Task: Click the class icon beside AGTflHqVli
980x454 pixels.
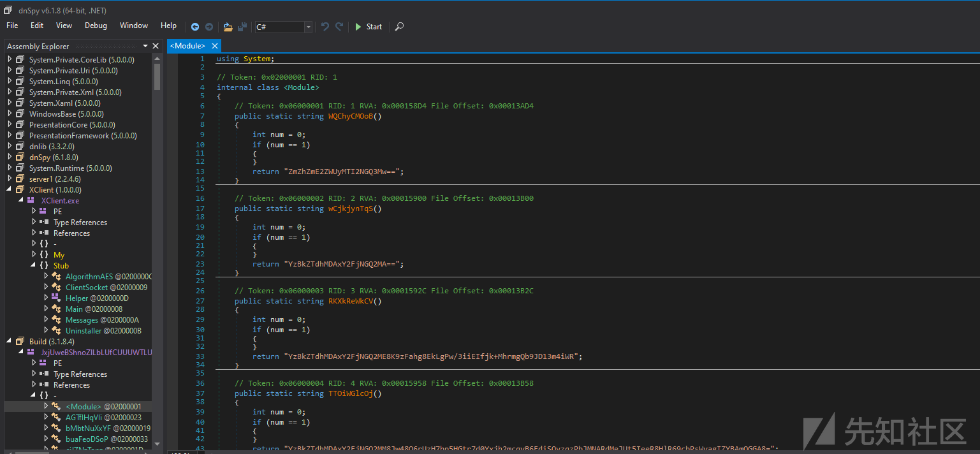Action: [56, 418]
